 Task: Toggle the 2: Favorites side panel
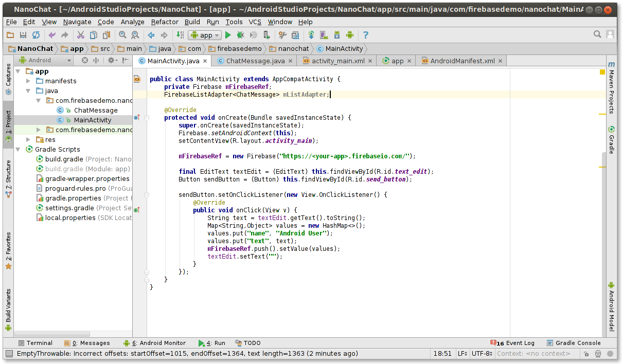point(8,250)
